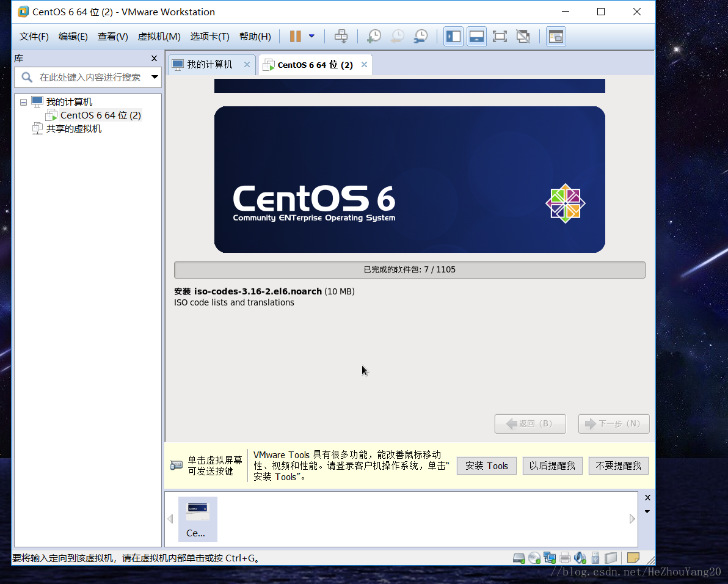This screenshot has height=584, width=728.
Task: Open the 编辑(E) menu
Action: (x=73, y=36)
